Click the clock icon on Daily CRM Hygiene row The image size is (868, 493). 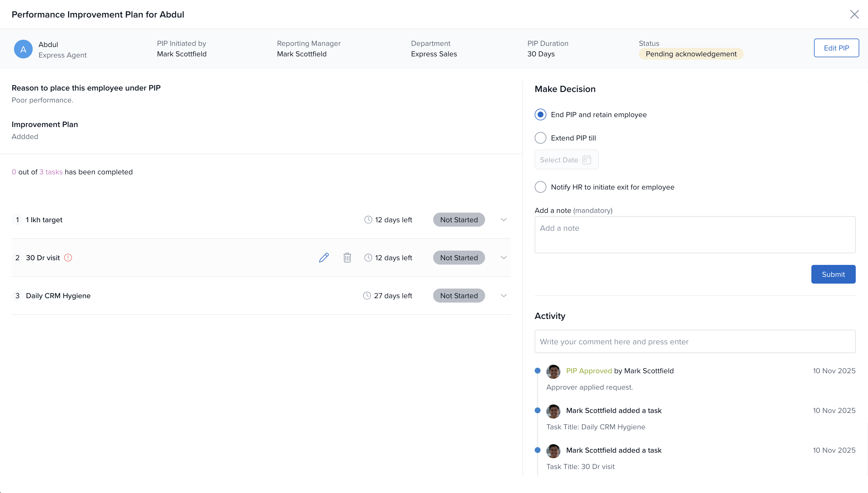pos(367,296)
